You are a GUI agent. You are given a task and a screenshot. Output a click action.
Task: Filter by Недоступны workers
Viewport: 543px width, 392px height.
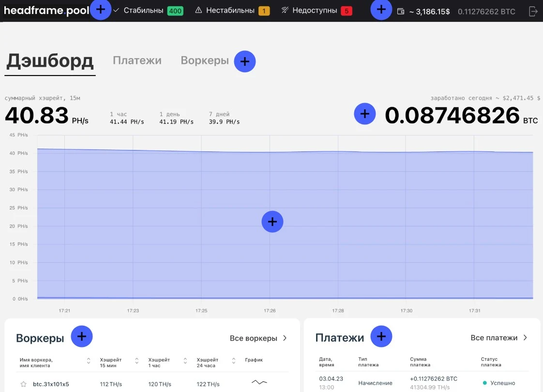[315, 10]
